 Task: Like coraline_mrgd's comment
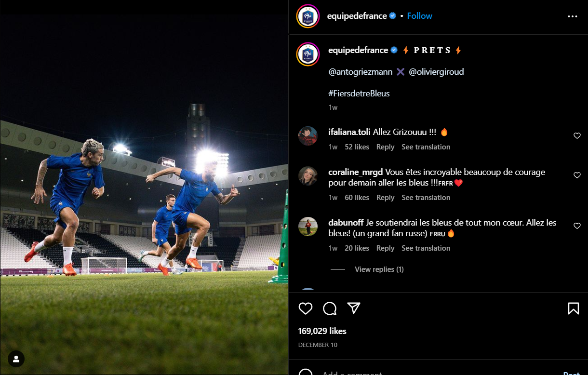click(x=577, y=175)
